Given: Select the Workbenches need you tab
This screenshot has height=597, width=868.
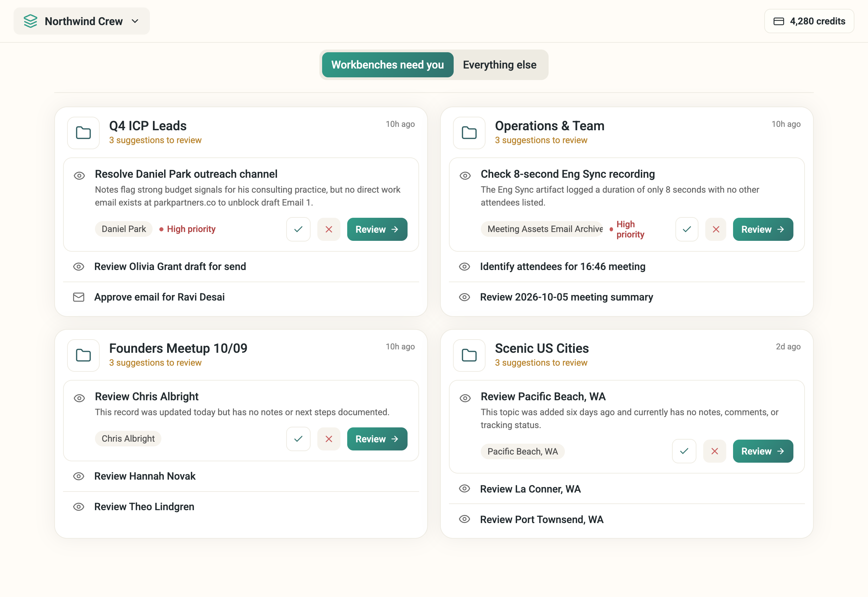Looking at the screenshot, I should 387,65.
